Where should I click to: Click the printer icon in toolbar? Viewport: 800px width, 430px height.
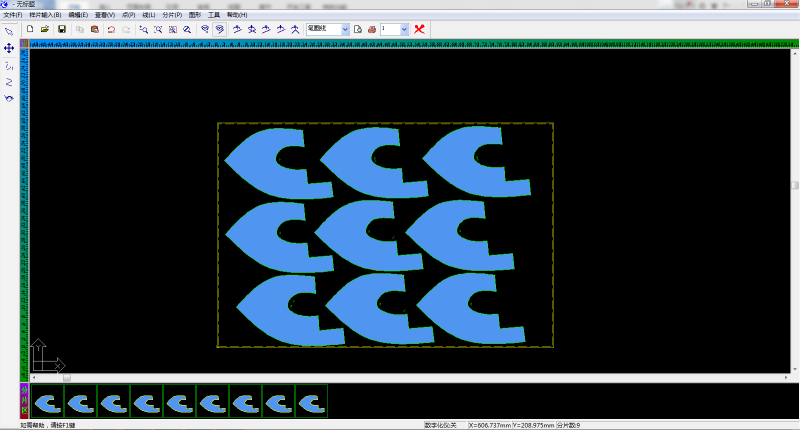(x=372, y=29)
